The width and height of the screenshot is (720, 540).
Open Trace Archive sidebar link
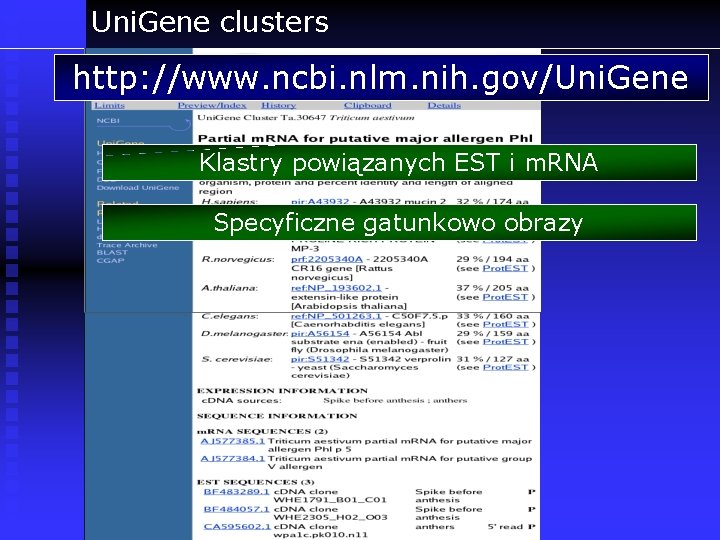127,245
